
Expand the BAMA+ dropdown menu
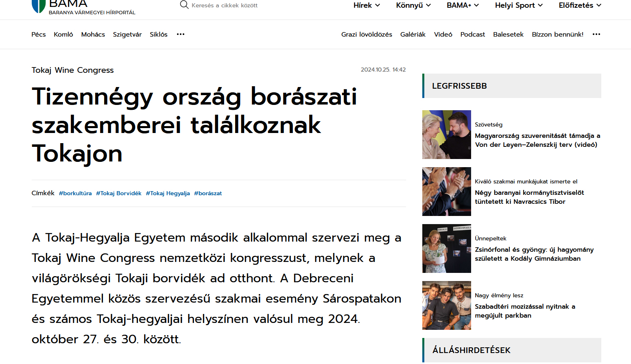463,5
